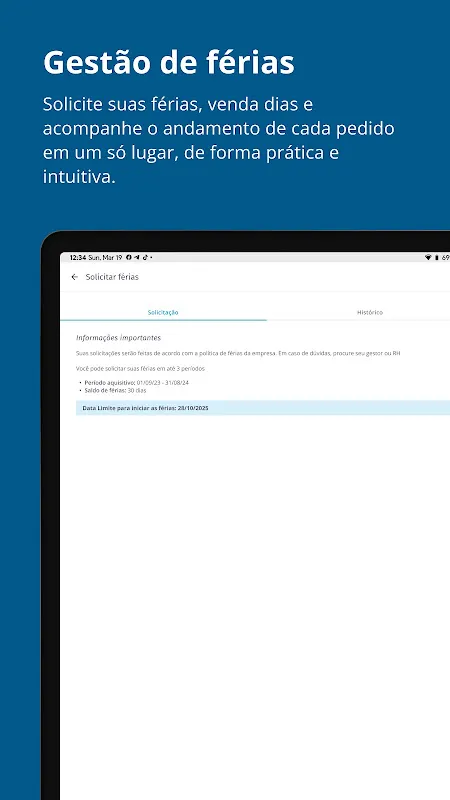Tap the Wi-Fi signal icon in status bar
This screenshot has height=800, width=450.
pyautogui.click(x=428, y=258)
